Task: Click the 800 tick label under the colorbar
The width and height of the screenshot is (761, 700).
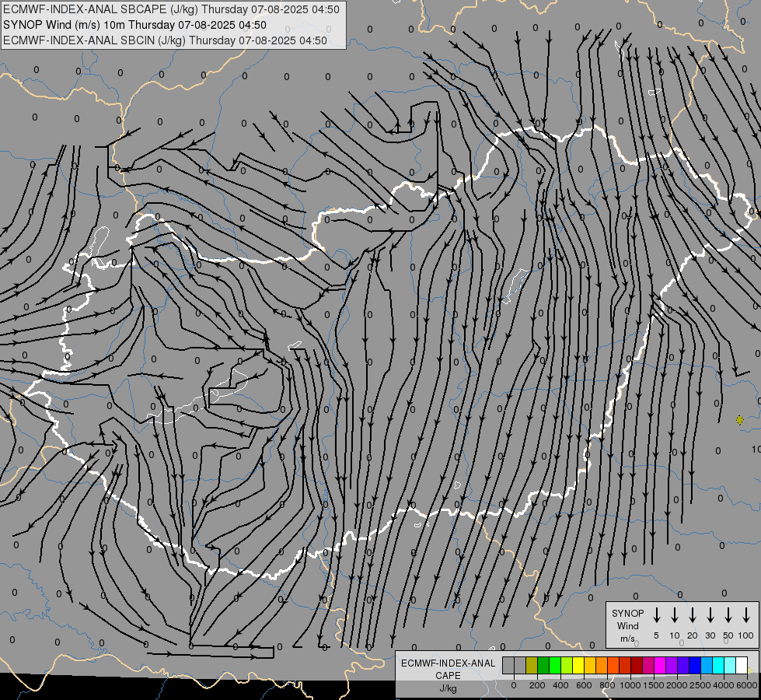Action: coord(607,685)
